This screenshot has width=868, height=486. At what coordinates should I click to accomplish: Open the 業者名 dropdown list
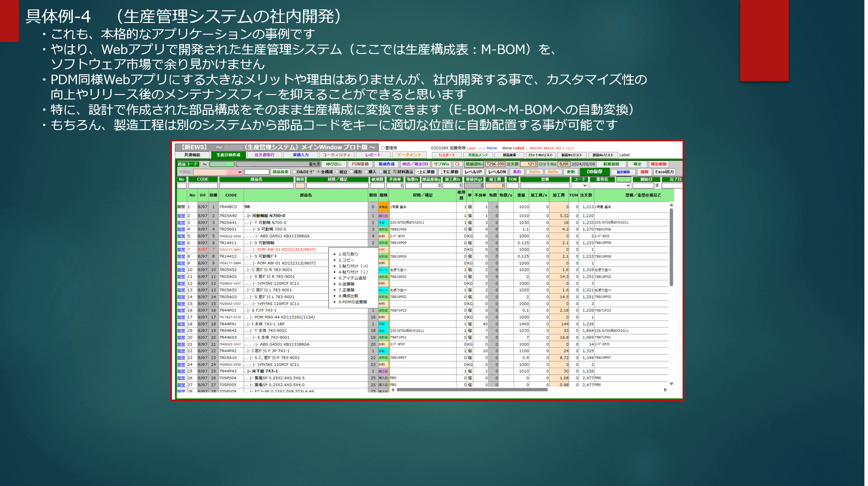point(610,185)
